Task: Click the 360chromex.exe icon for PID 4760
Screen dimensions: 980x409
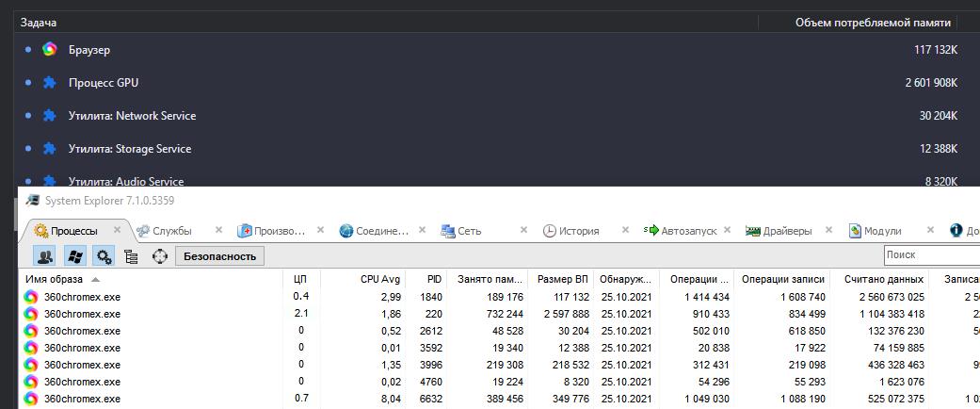Action: pos(31,381)
